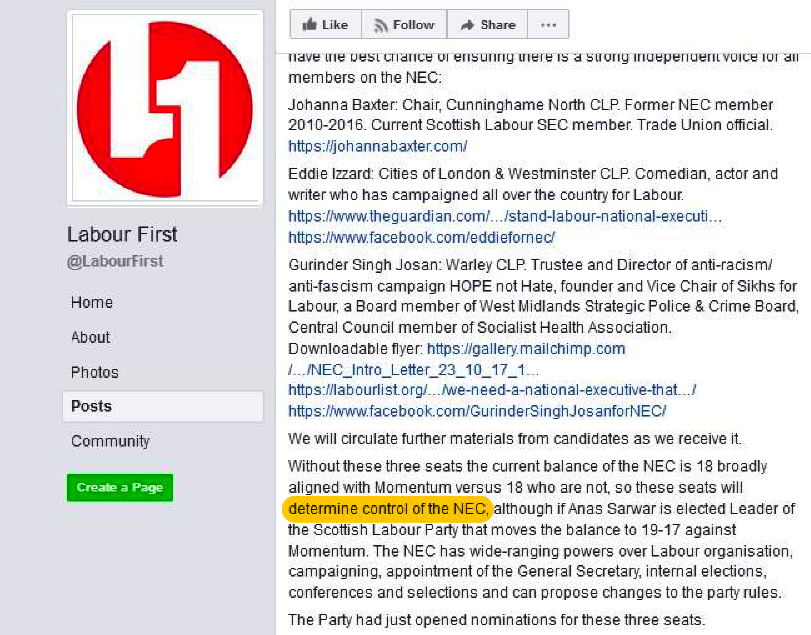Toggle Like status for the Labour First page
The image size is (811, 635).
(x=325, y=24)
